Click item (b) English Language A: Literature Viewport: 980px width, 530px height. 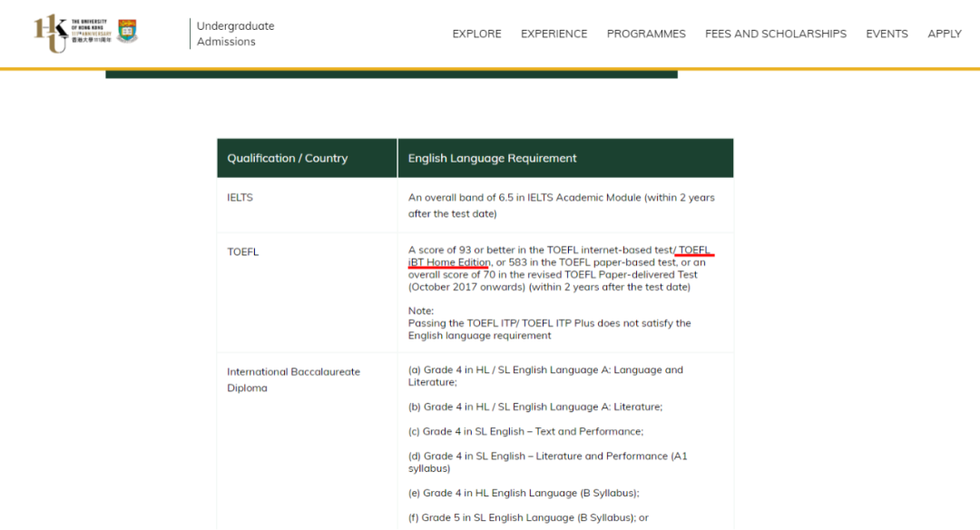535,407
